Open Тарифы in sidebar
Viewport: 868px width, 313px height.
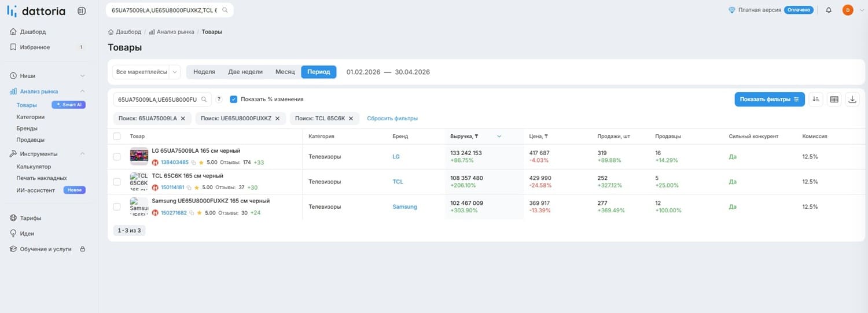coord(31,218)
